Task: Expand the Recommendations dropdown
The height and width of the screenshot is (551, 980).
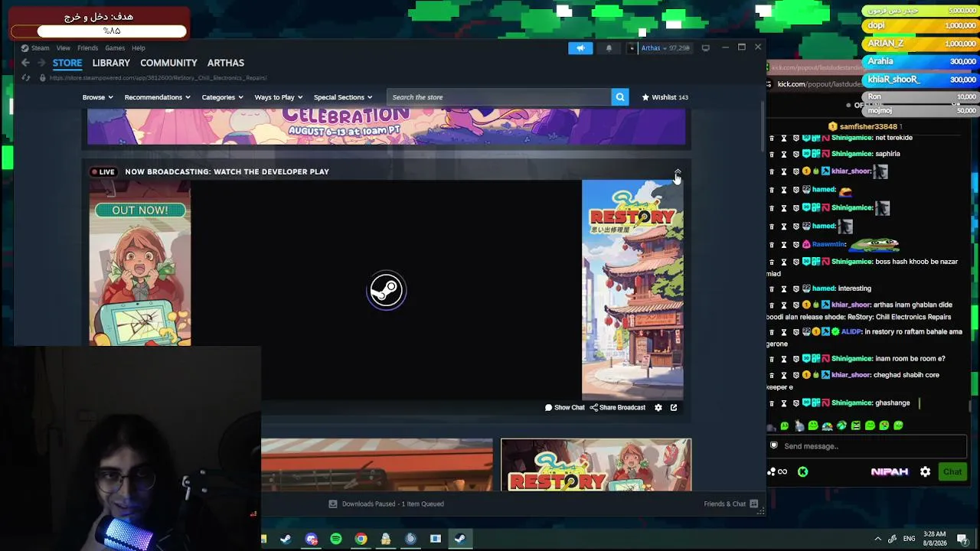Action: click(157, 97)
